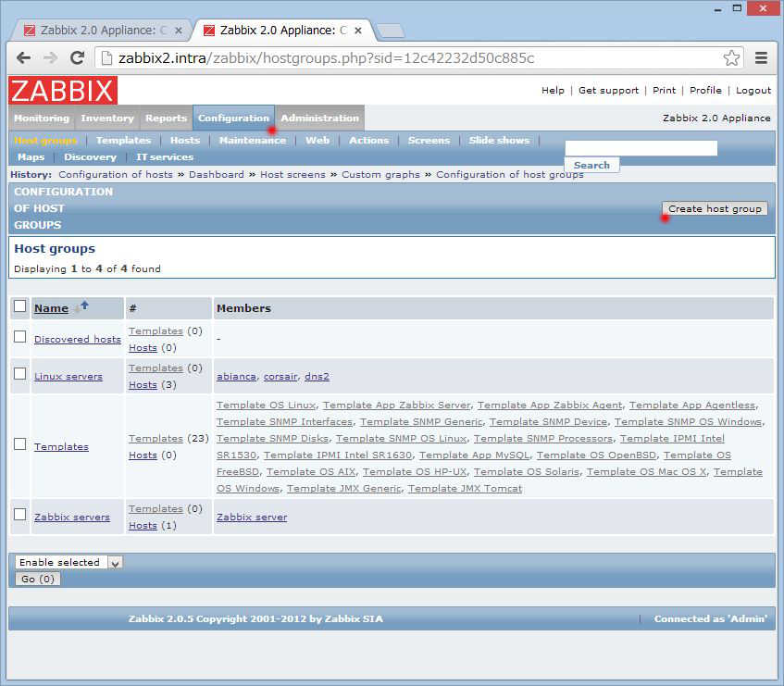Open the Web submenu
Image resolution: width=784 pixels, height=686 pixels.
317,141
